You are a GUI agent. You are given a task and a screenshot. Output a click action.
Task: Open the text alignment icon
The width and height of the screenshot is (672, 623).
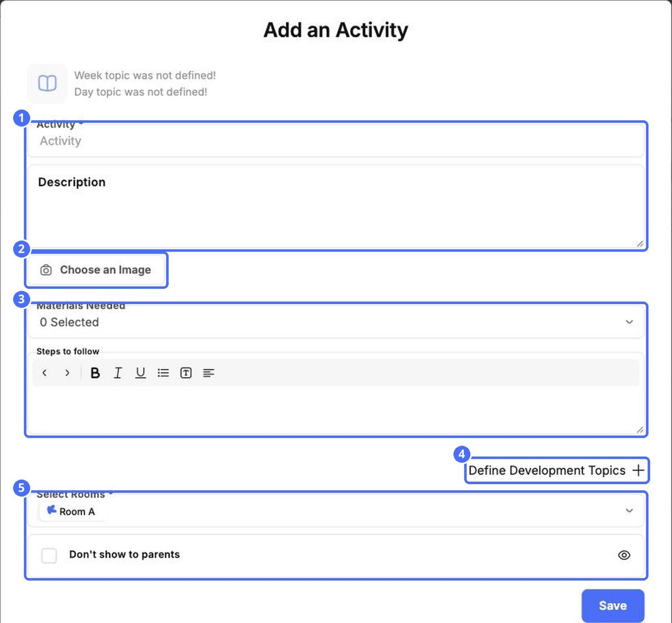(208, 373)
